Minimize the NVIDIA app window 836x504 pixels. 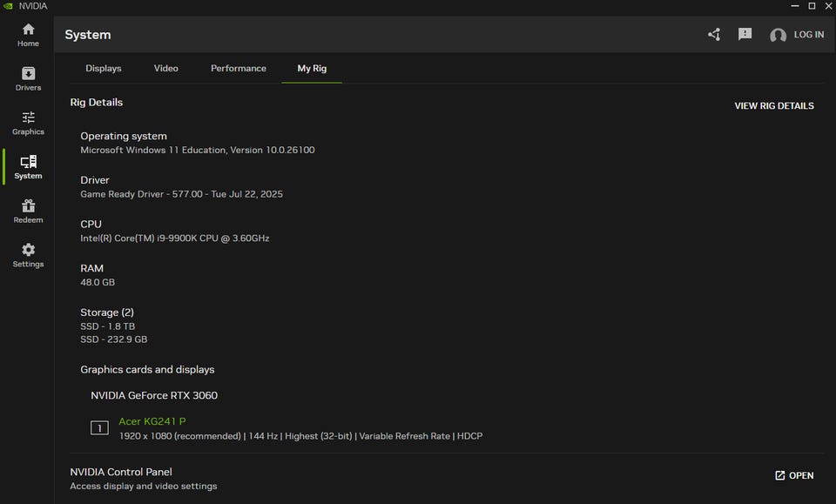(x=794, y=6)
